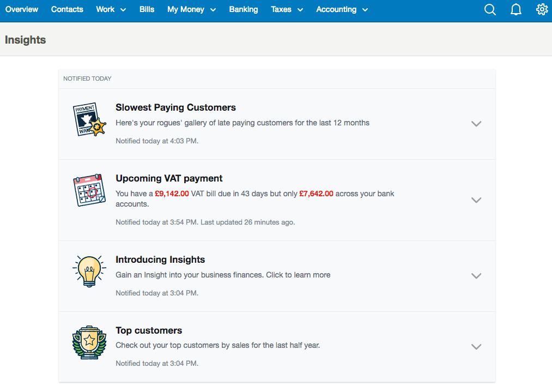Go to the Overview tab
The height and width of the screenshot is (392, 552).
tap(22, 9)
